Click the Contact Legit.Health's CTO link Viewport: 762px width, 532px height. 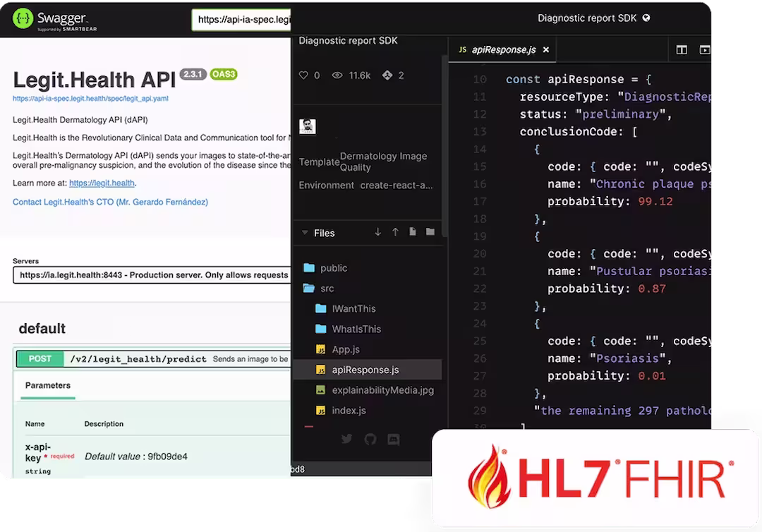(109, 202)
